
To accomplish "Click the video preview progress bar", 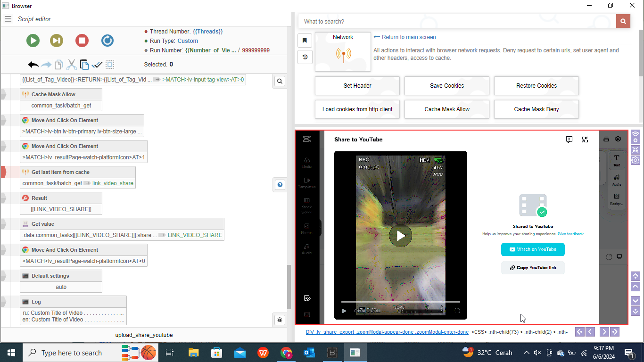I will pyautogui.click(x=400, y=302).
